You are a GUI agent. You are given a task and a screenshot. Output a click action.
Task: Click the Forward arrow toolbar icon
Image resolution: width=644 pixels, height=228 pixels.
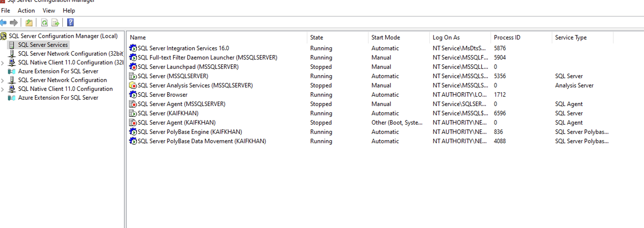14,23
